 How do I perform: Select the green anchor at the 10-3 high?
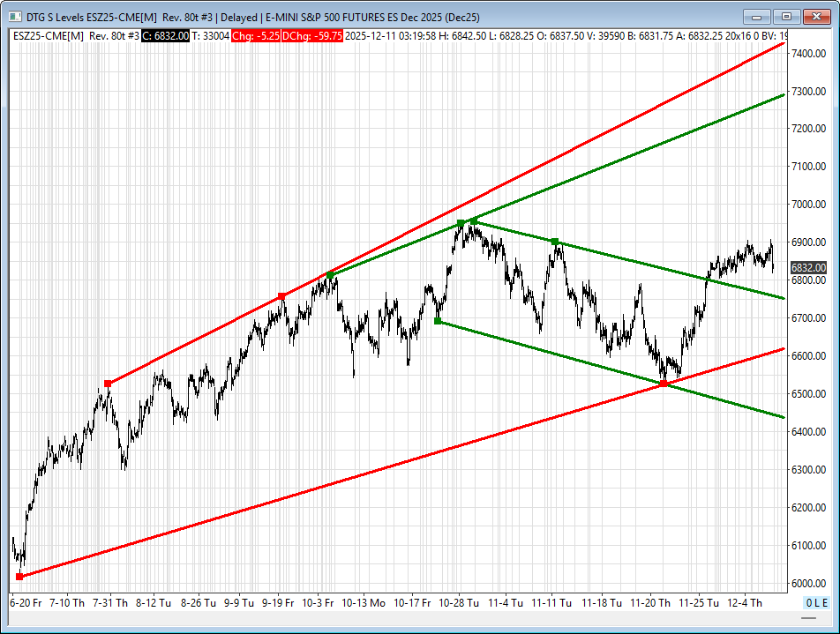pyautogui.click(x=330, y=275)
